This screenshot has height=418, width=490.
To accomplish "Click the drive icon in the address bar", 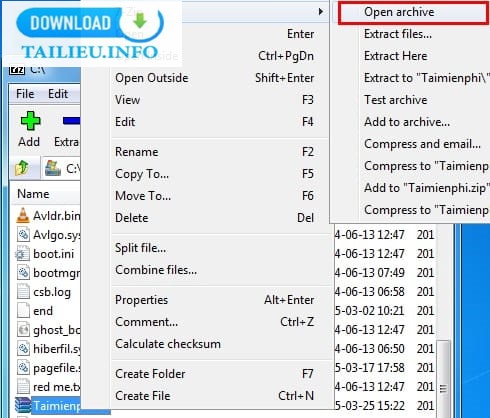I will point(53,168).
